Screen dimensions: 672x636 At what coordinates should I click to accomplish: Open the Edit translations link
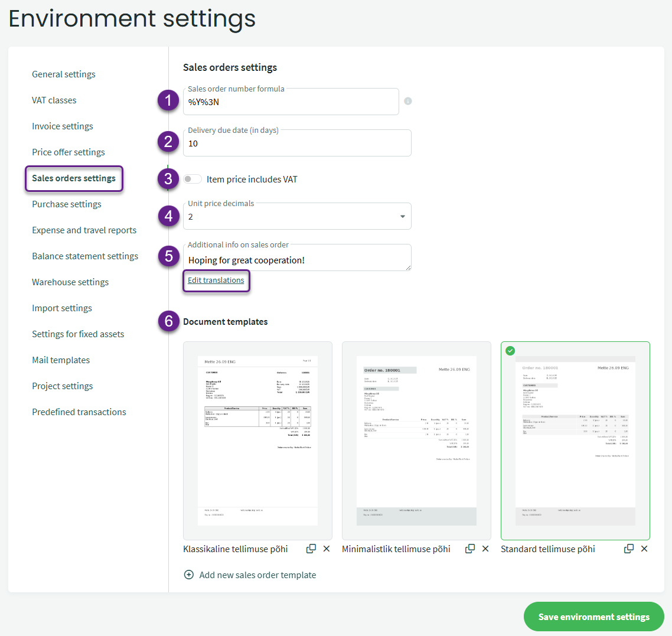[216, 280]
